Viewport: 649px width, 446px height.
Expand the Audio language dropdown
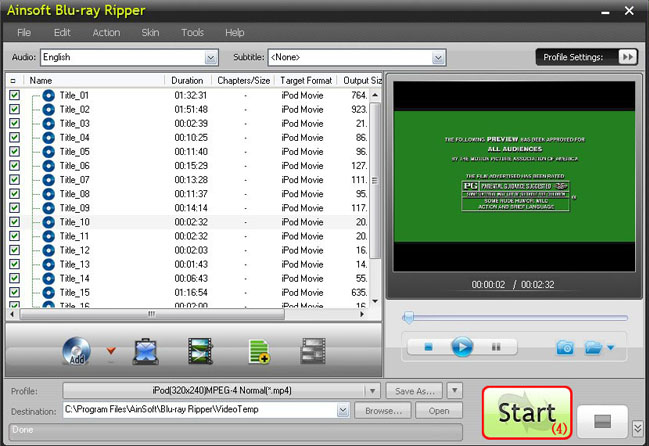tap(210, 57)
